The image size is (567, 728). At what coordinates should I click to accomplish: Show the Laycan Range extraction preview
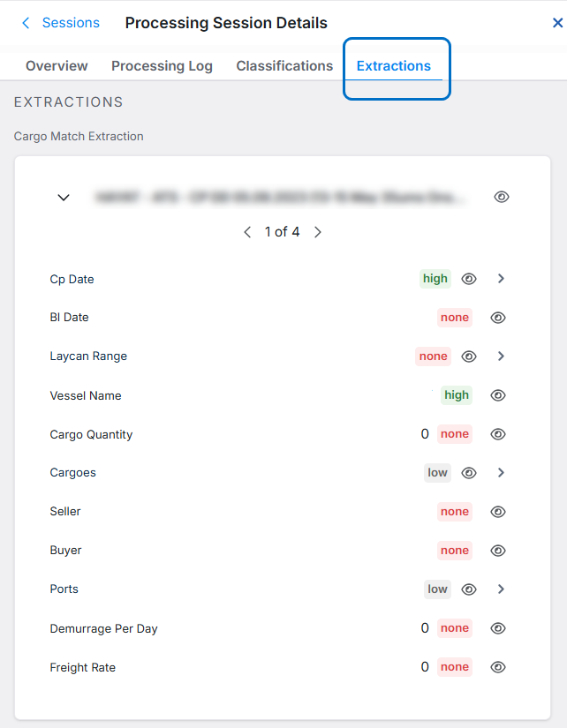click(468, 356)
